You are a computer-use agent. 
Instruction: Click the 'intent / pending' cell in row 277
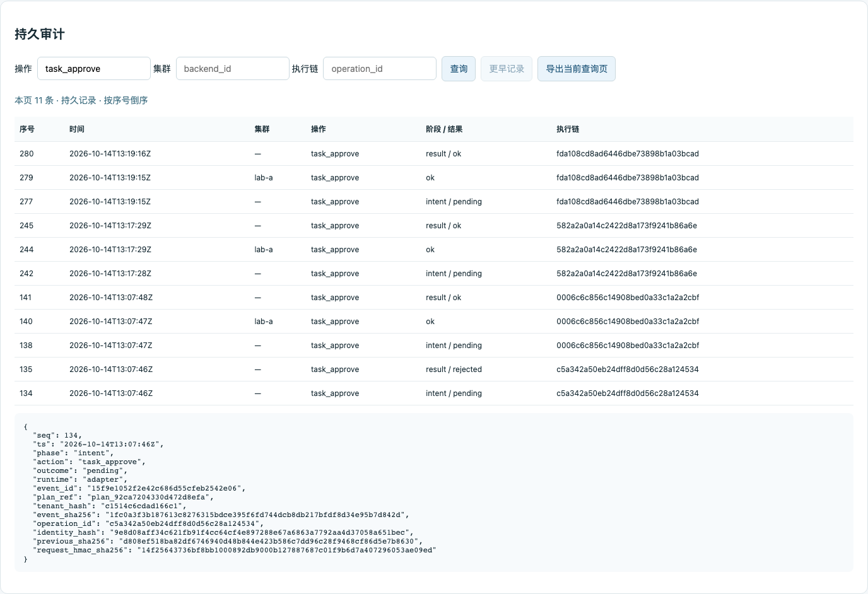click(454, 202)
